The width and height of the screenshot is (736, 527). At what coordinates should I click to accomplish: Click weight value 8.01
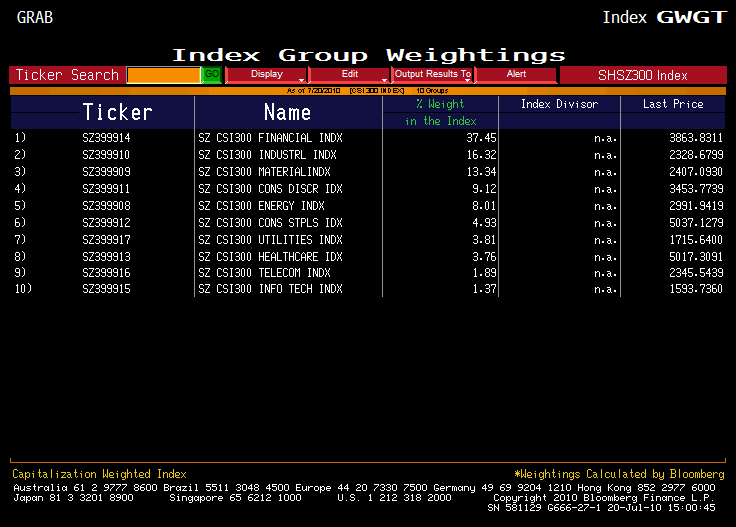point(484,206)
